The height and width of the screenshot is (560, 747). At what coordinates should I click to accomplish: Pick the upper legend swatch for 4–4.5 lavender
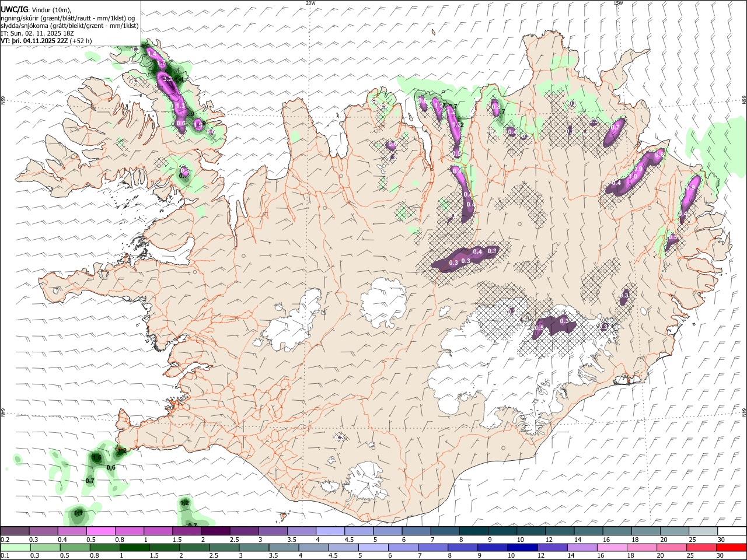point(331,531)
